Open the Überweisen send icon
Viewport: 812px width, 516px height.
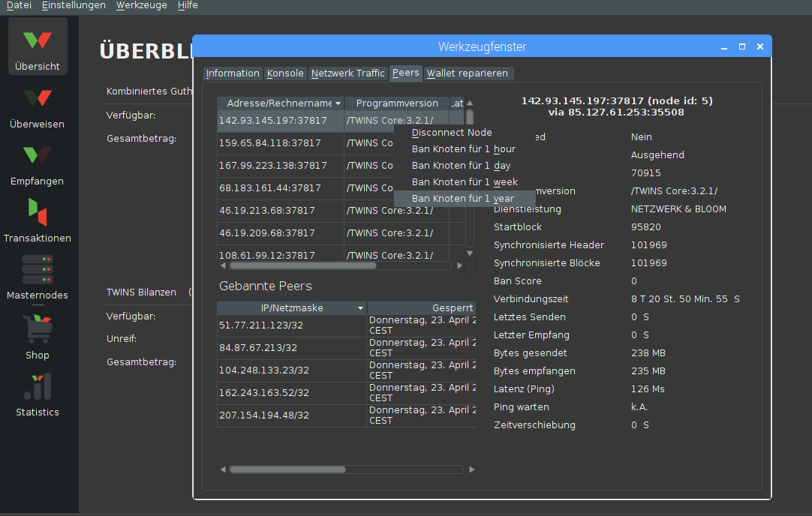pos(38,108)
